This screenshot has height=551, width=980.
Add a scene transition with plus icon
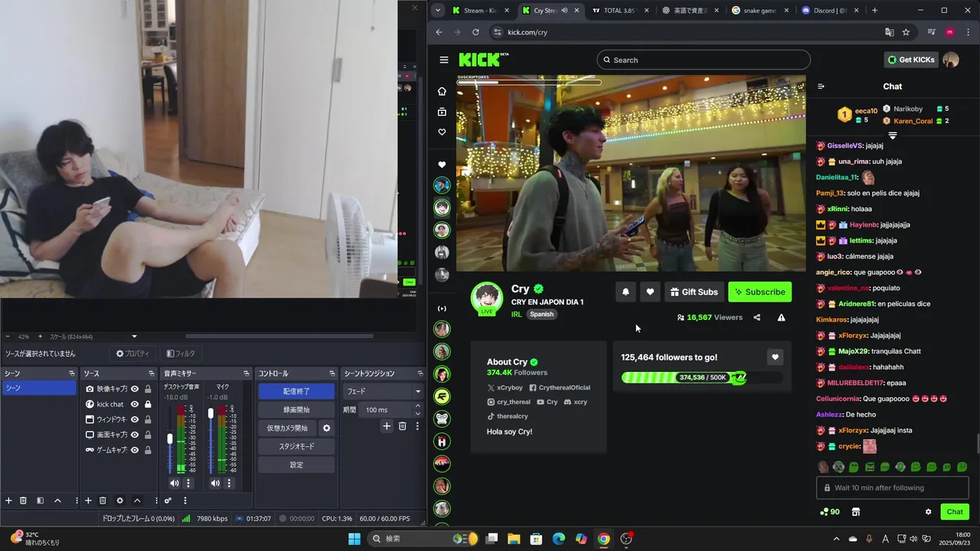coord(387,426)
